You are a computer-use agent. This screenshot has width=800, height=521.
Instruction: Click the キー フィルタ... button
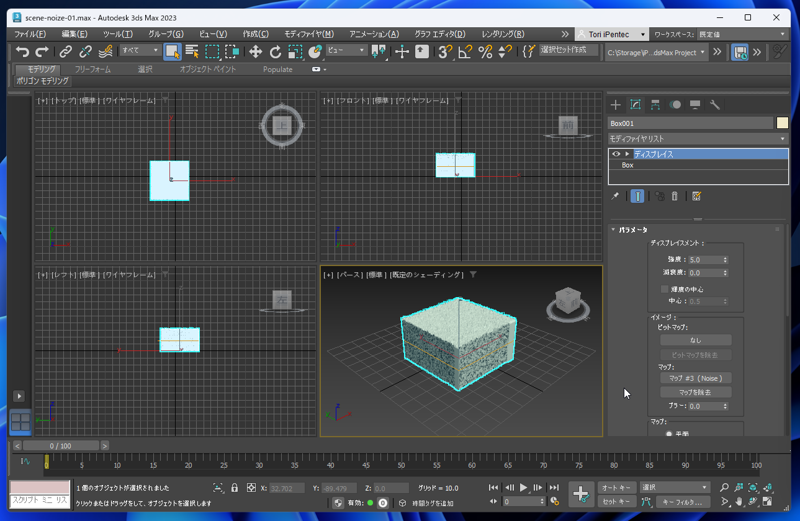[683, 502]
